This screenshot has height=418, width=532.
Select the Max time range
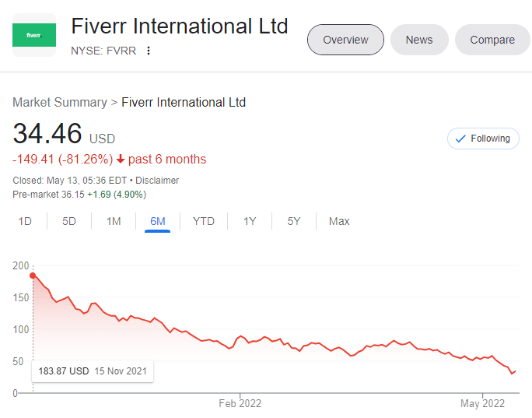coord(339,221)
